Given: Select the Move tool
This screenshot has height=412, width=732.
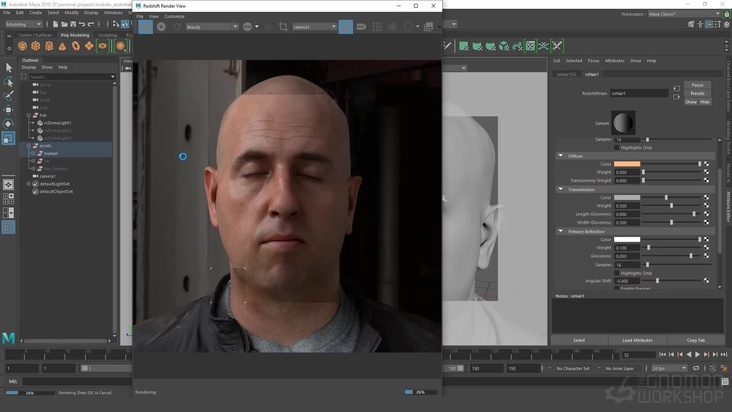Looking at the screenshot, I should click(x=8, y=110).
